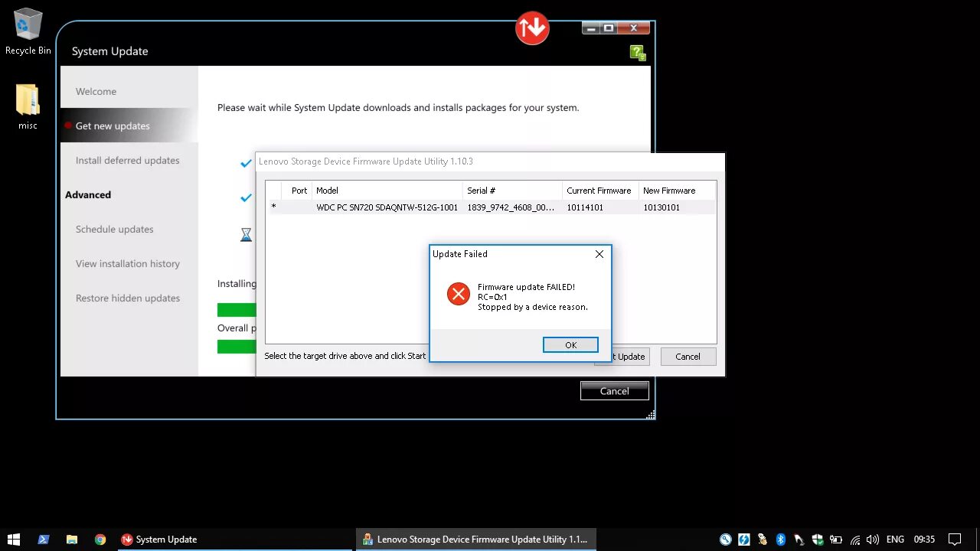Screen dimensions: 980x551
Task: Open the Wi-Fi network flyout
Action: click(x=855, y=540)
